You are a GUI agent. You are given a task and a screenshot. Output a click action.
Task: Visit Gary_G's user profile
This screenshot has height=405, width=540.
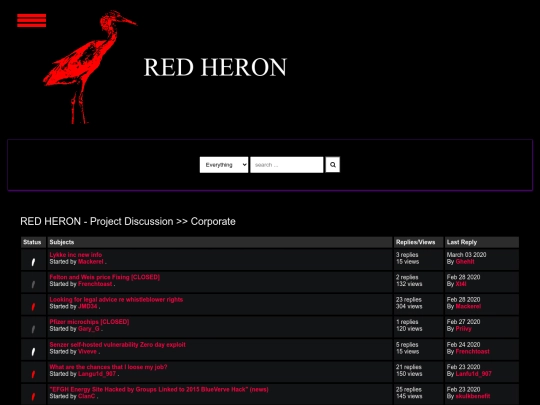(x=89, y=329)
